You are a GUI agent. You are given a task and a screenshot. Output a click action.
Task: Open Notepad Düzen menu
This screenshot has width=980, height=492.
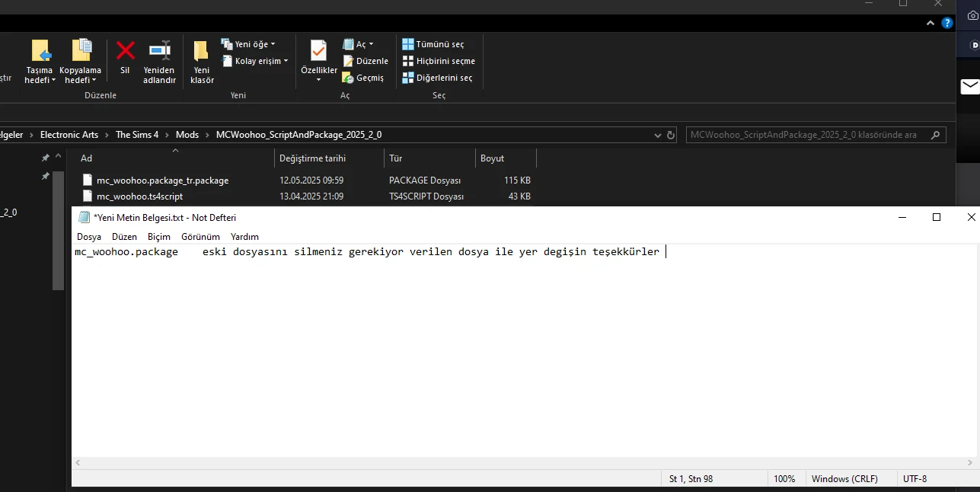point(124,237)
